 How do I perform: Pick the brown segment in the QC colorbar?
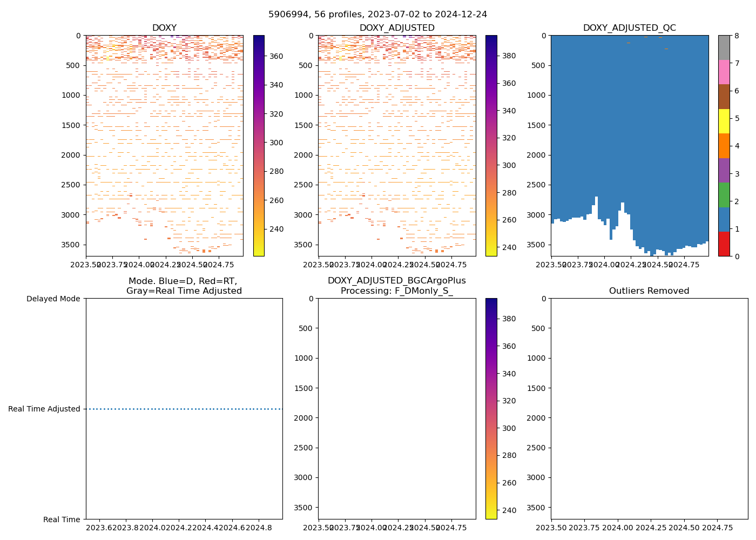724,96
